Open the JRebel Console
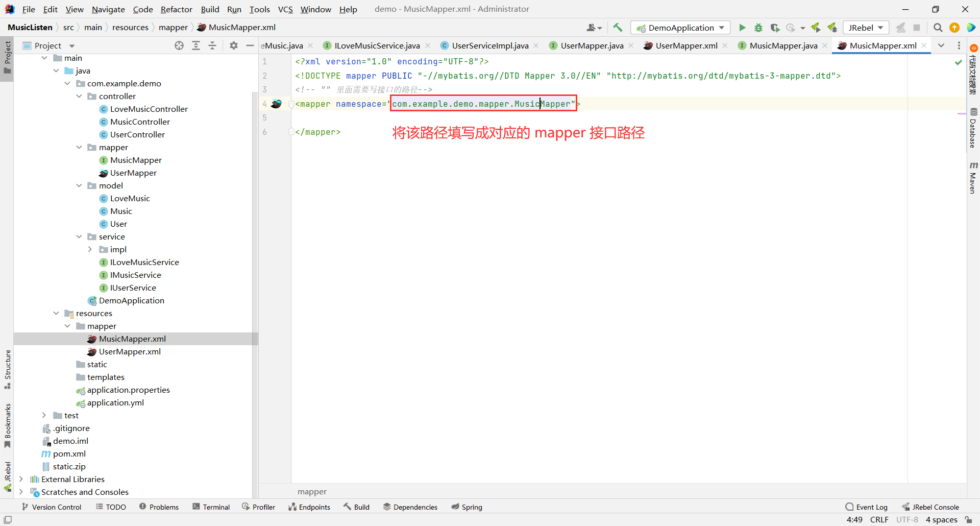This screenshot has height=526, width=980. (930, 507)
